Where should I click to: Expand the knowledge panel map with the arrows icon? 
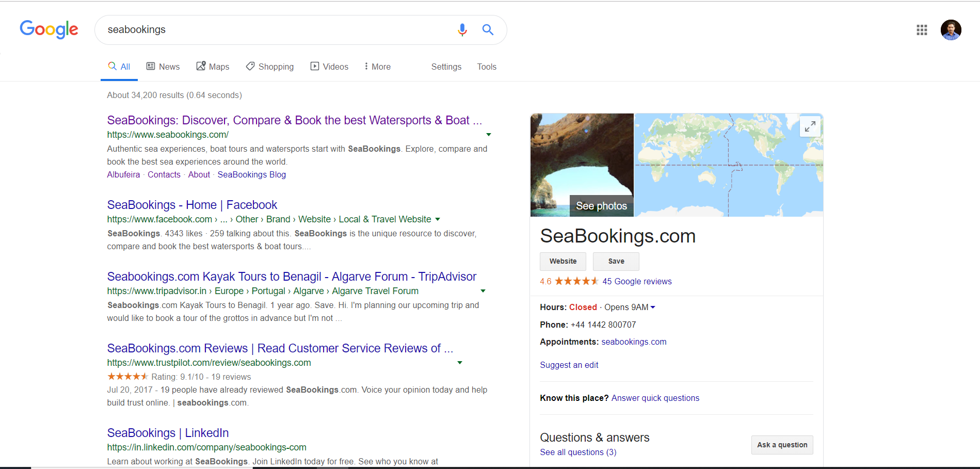pos(809,126)
